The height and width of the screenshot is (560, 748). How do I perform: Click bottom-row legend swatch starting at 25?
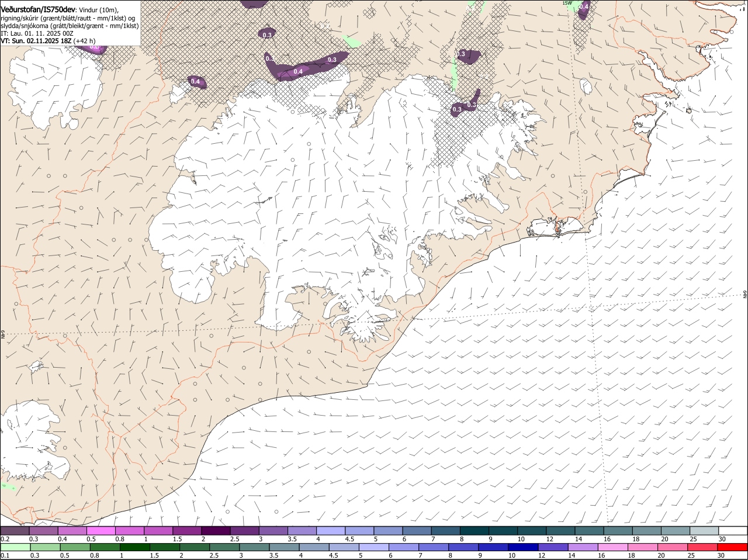tap(702, 547)
